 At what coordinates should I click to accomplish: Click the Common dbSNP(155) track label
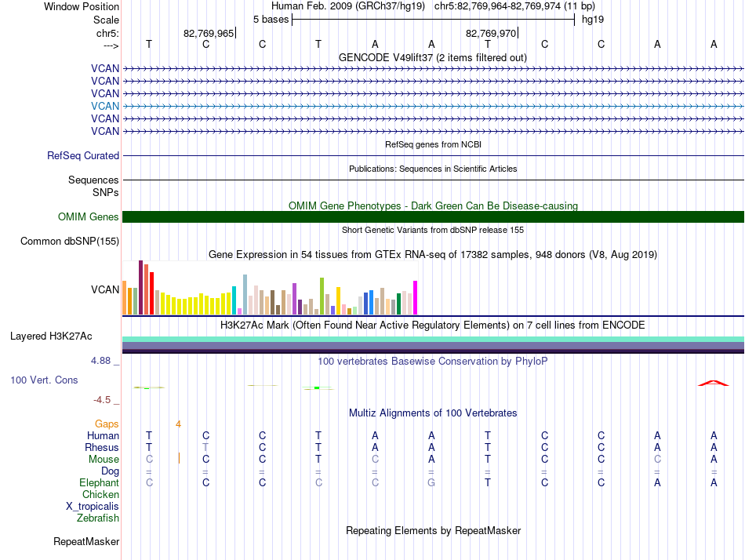click(x=70, y=241)
